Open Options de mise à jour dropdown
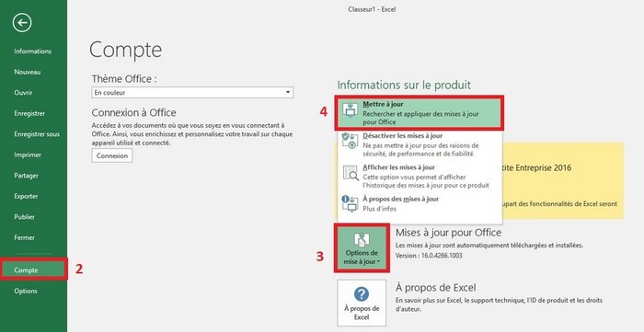Viewport: 644px width, 332px height. pyautogui.click(x=362, y=247)
